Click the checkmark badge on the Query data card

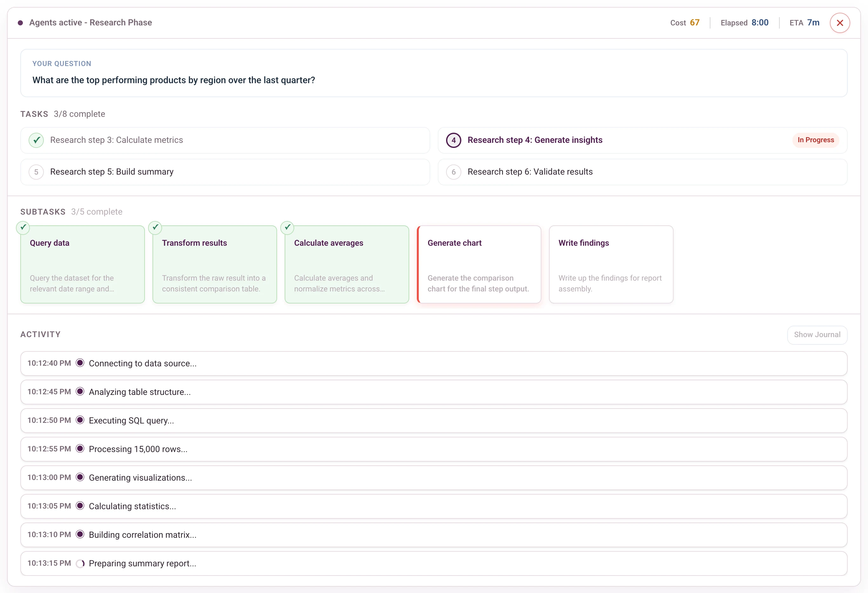23,227
